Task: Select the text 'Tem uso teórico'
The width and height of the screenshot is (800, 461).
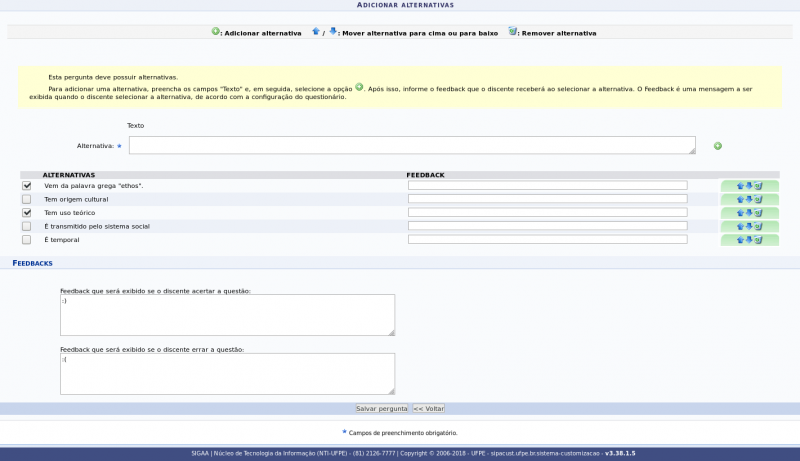Action: point(69,213)
